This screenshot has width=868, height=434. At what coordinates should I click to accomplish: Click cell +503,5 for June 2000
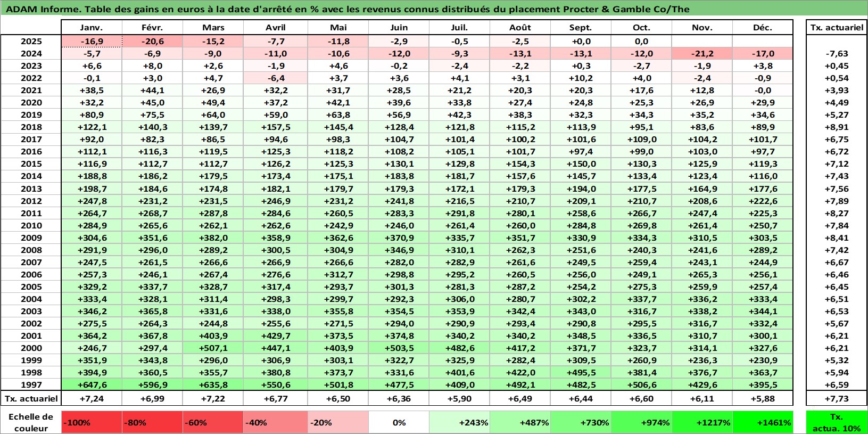tap(399, 348)
